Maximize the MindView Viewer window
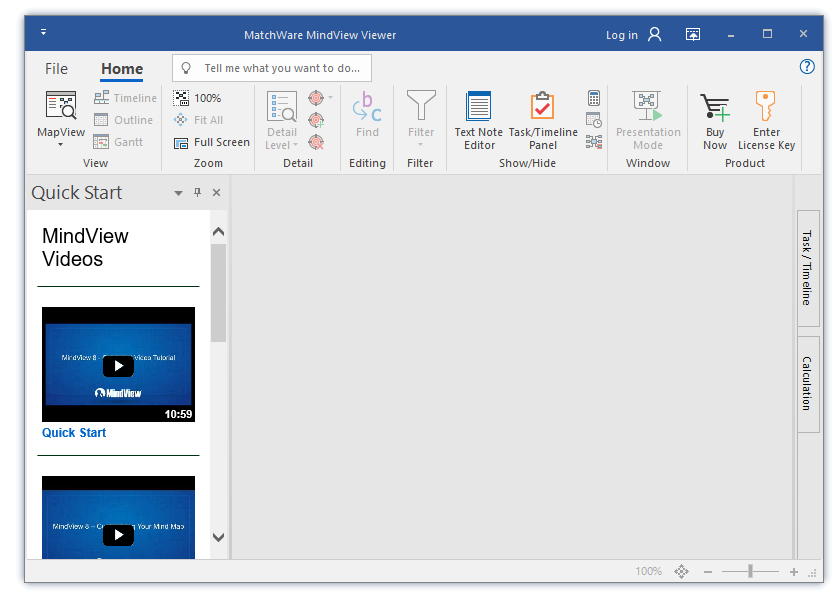The height and width of the screenshot is (593, 835). tap(767, 34)
